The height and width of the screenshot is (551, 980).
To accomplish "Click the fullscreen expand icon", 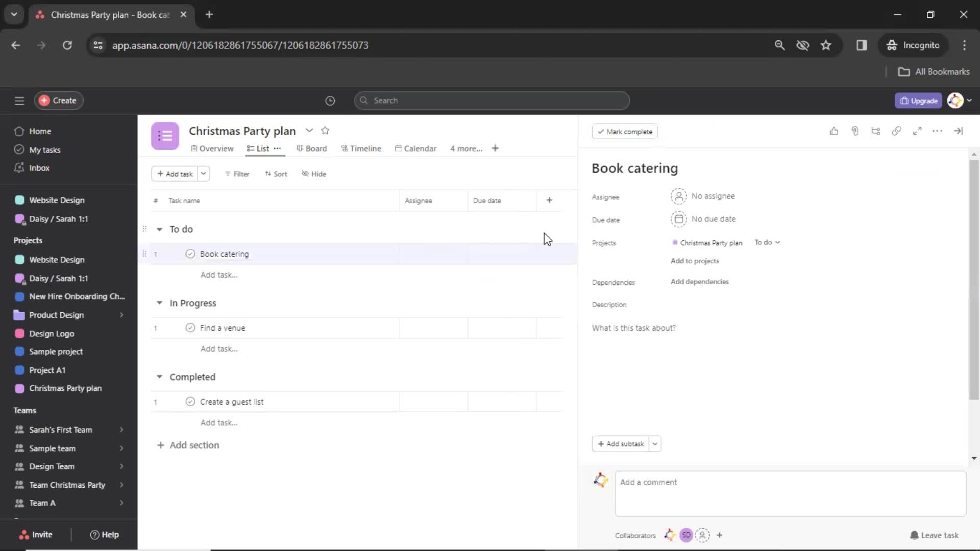I will coord(917,132).
